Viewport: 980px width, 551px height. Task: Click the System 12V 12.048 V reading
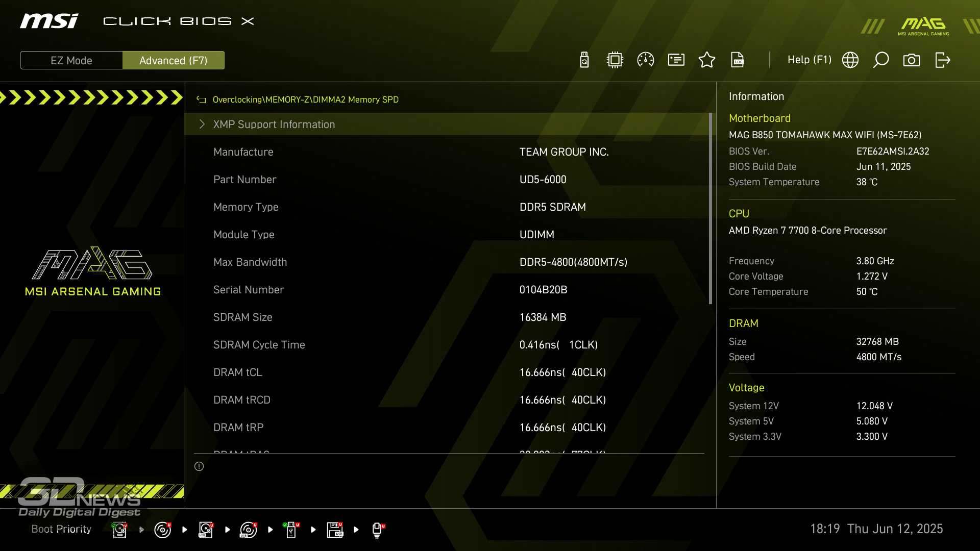click(874, 406)
